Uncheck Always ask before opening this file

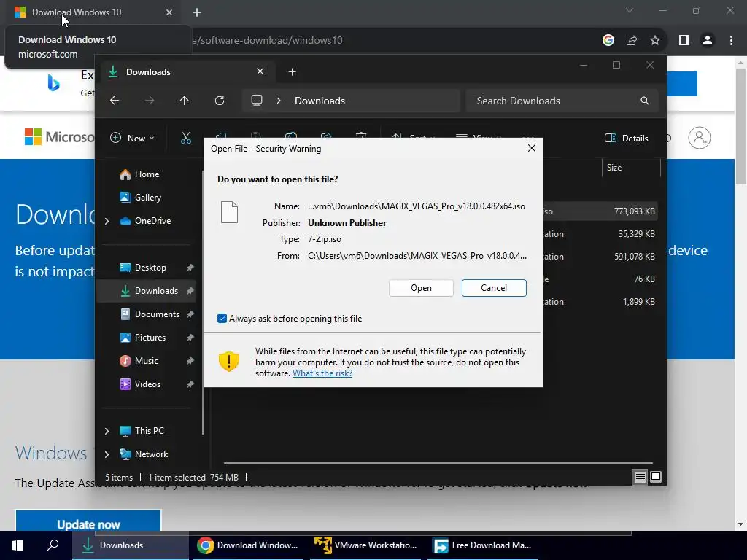click(222, 318)
